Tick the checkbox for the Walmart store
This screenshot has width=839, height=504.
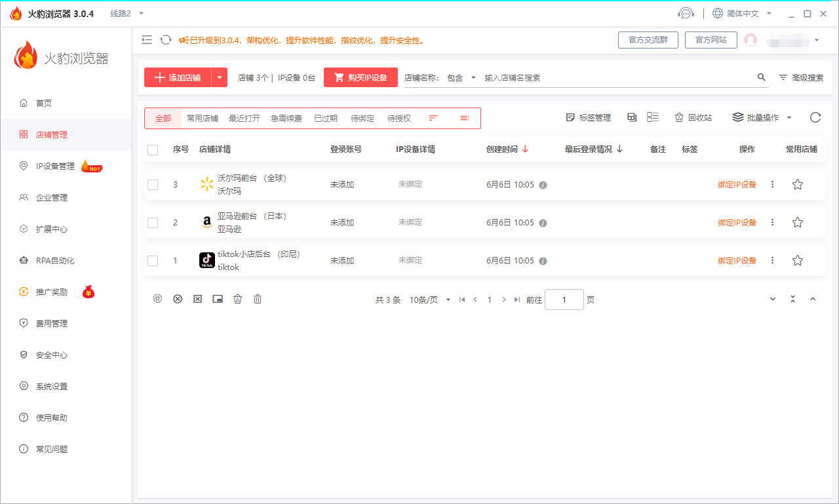point(153,185)
